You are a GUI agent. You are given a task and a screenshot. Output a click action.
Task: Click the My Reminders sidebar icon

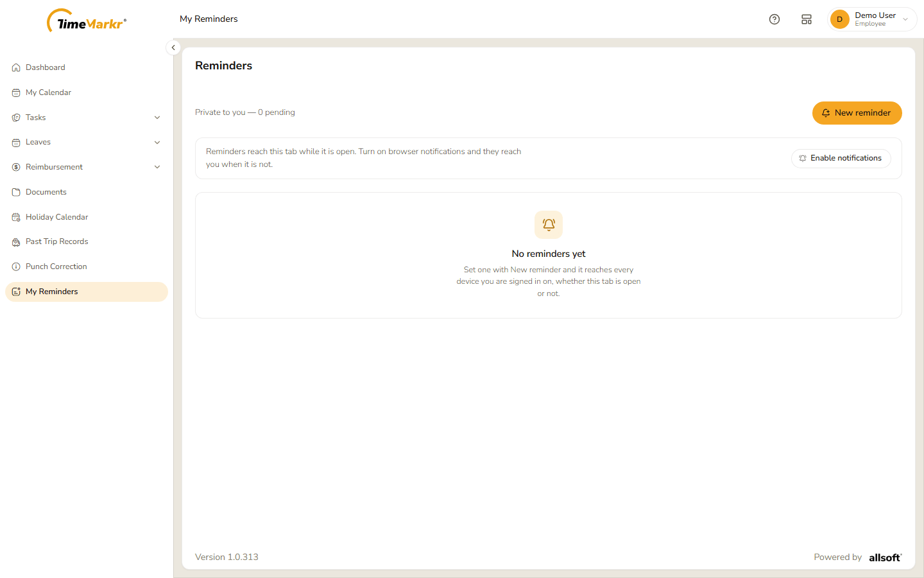click(x=16, y=292)
